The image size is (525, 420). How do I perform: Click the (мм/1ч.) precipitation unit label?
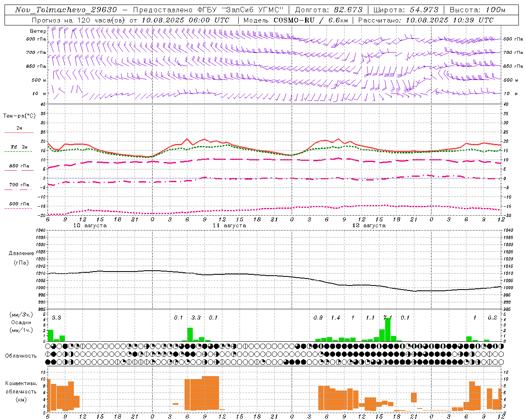(21, 330)
